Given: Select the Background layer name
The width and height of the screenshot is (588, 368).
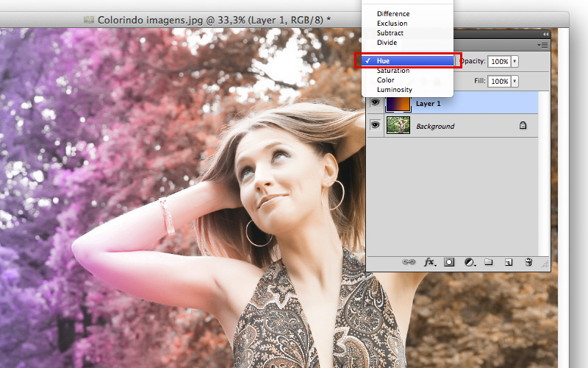Looking at the screenshot, I should 435,126.
